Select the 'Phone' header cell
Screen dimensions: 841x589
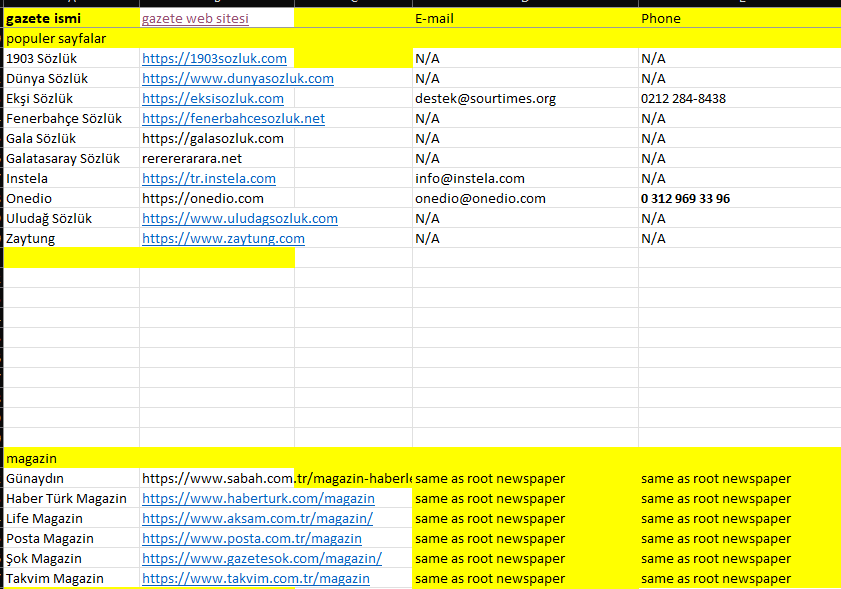point(740,18)
